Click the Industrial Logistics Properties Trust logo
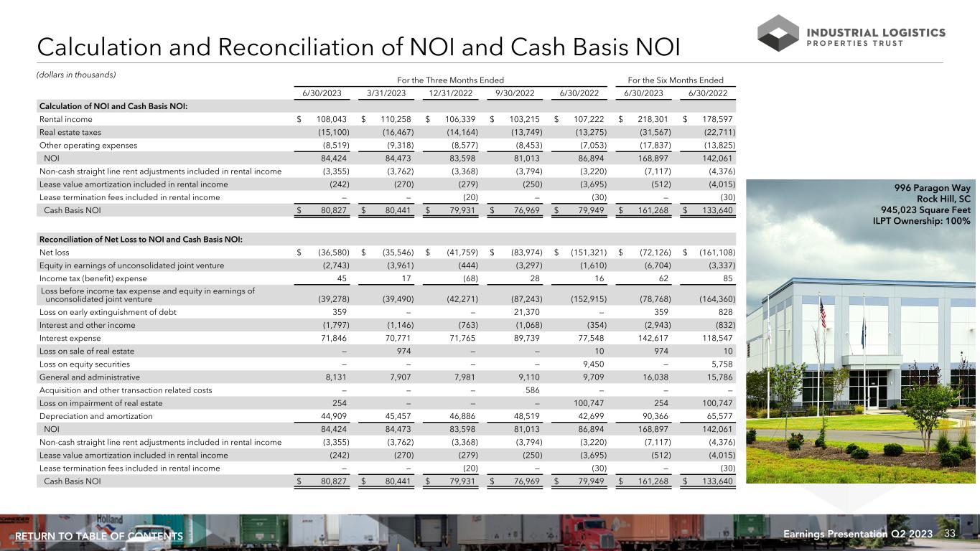This screenshot has height=551, width=980. tap(851, 32)
